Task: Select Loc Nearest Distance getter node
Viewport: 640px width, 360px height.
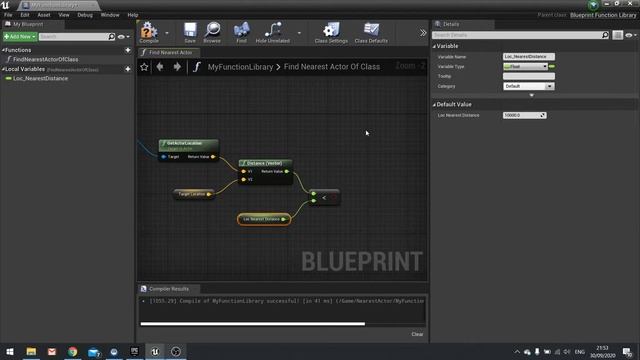Action: [x=264, y=219]
